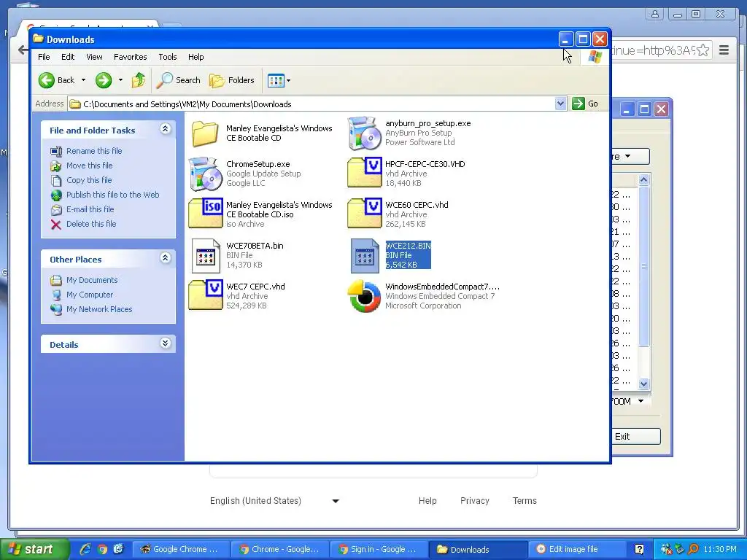Click the Go button next to address bar
The image size is (747, 560).
tap(586, 104)
